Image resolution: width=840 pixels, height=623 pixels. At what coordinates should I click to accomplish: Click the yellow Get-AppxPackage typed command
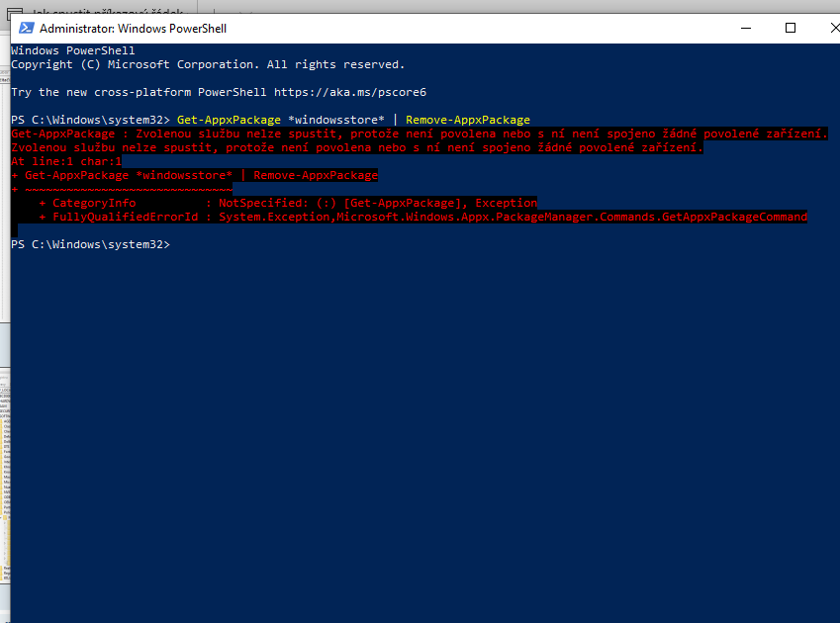click(229, 120)
